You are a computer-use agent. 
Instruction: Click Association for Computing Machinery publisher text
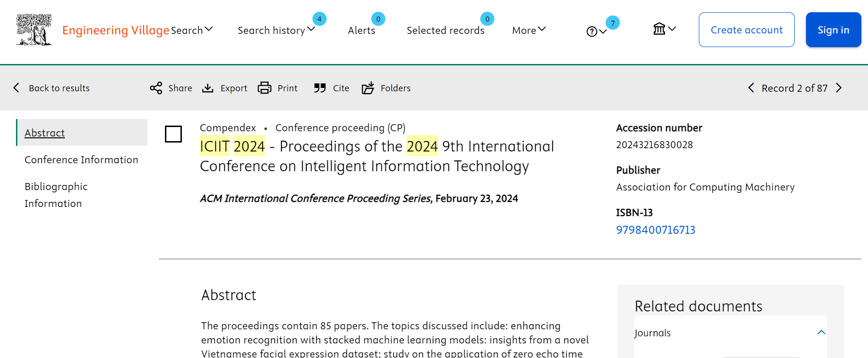[x=705, y=187]
